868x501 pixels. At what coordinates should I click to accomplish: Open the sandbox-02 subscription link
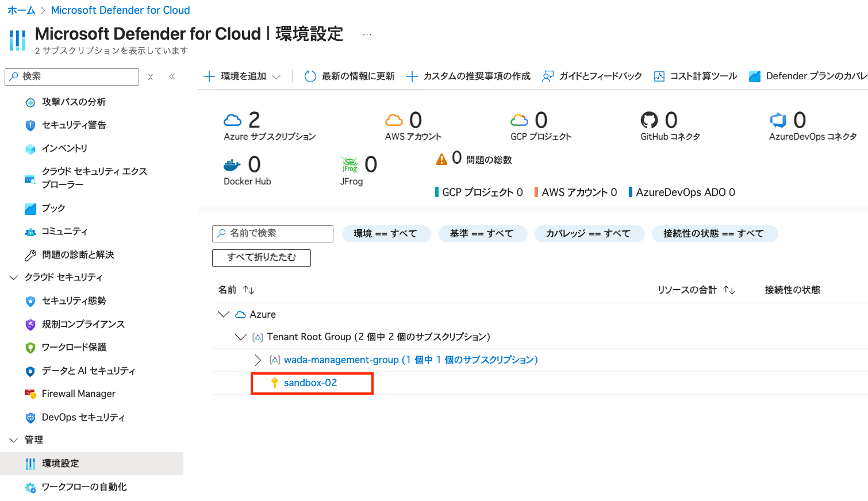click(x=310, y=383)
